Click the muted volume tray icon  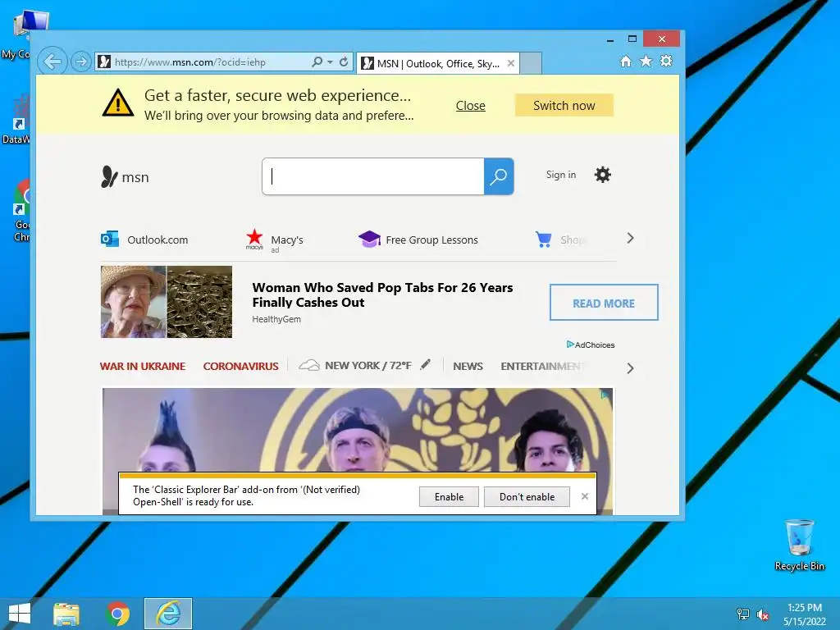(x=762, y=614)
